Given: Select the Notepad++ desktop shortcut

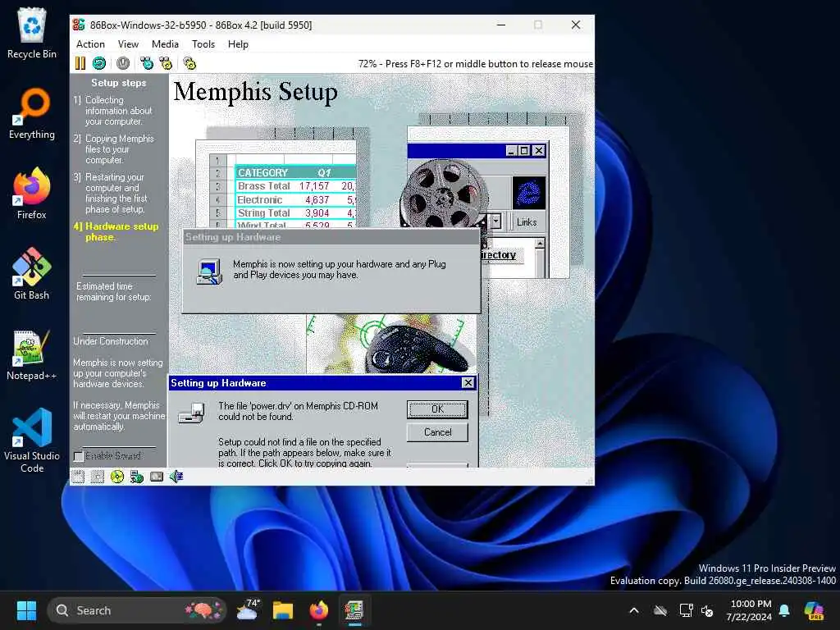Looking at the screenshot, I should (x=32, y=354).
